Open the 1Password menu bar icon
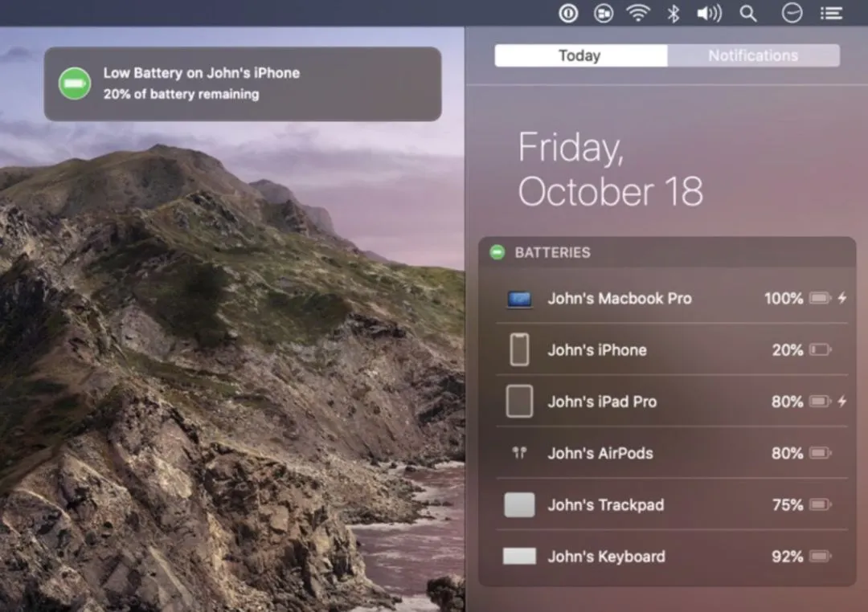868x612 pixels. (568, 14)
